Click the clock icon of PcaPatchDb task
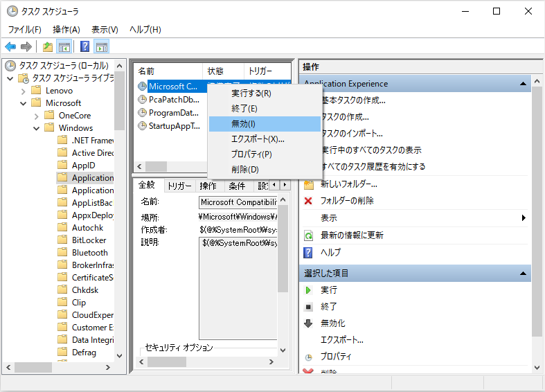The image size is (545, 392). [142, 100]
